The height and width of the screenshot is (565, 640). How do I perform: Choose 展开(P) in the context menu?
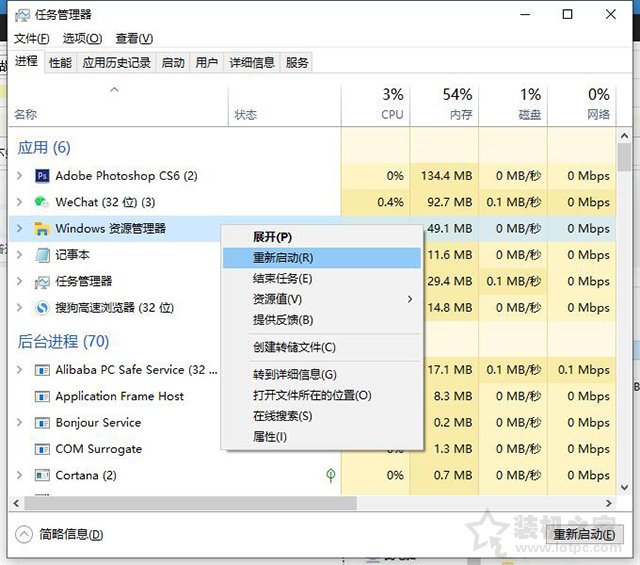click(x=322, y=237)
